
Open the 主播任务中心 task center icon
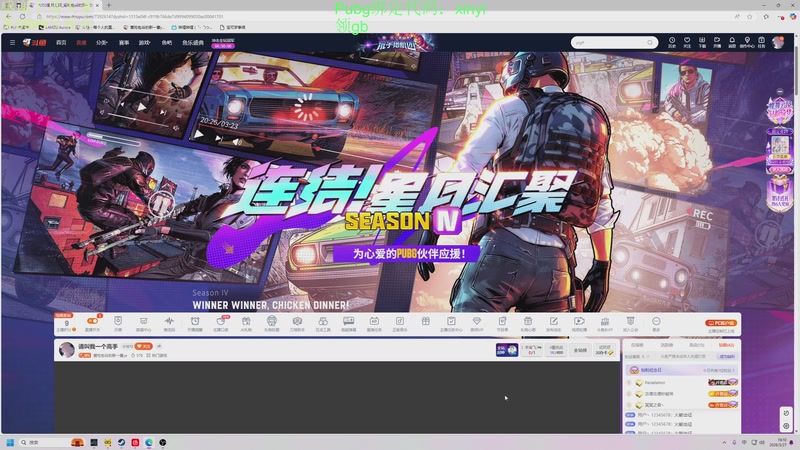click(451, 323)
